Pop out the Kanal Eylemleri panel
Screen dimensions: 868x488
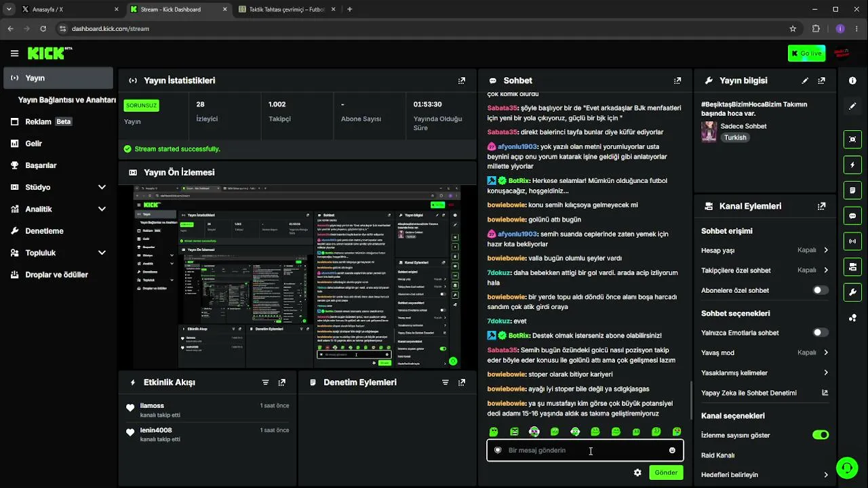822,206
